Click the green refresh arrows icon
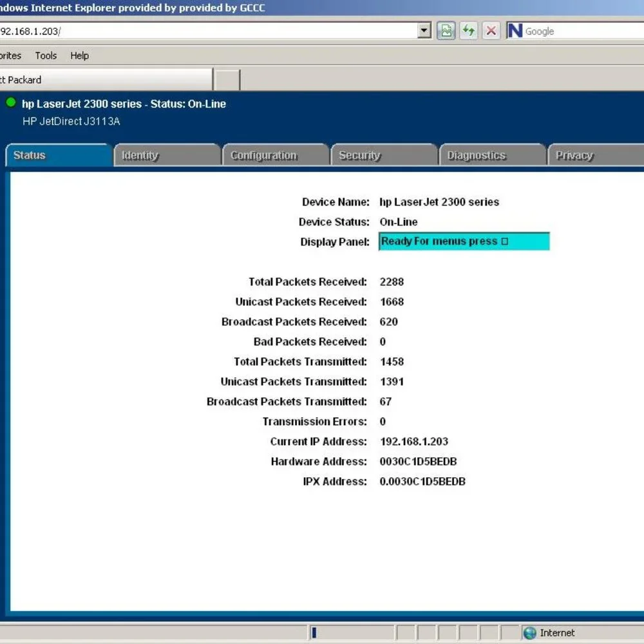 (469, 31)
